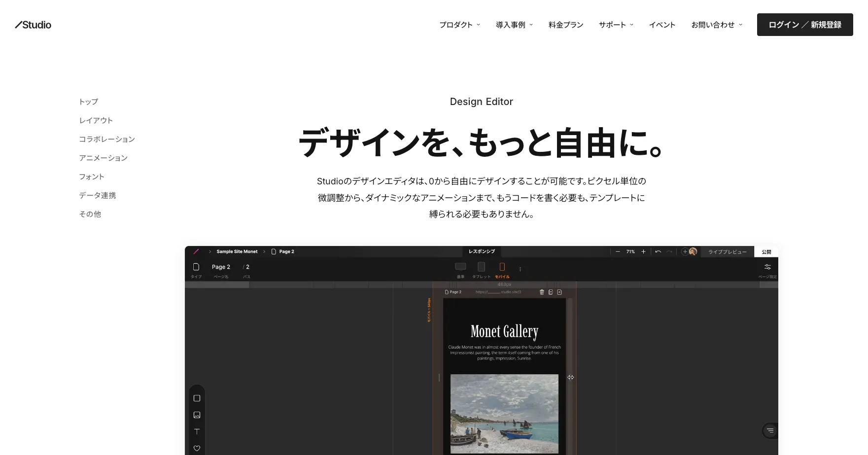Click the zoom in plus icon

[x=643, y=251]
